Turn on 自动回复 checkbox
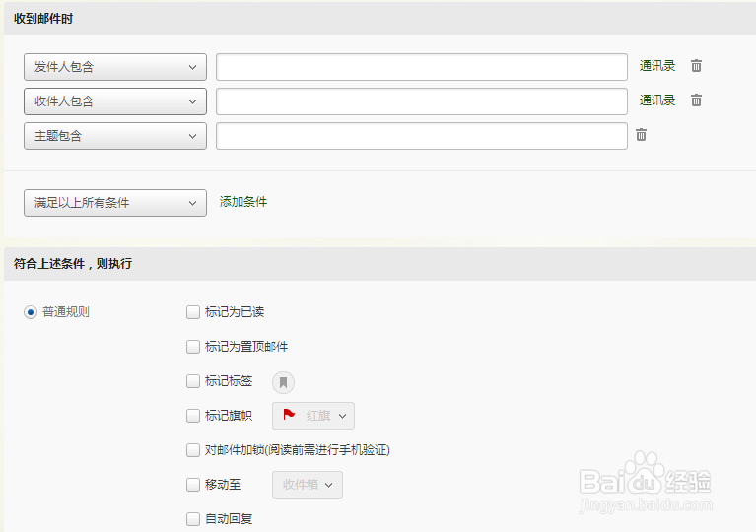 click(x=193, y=519)
